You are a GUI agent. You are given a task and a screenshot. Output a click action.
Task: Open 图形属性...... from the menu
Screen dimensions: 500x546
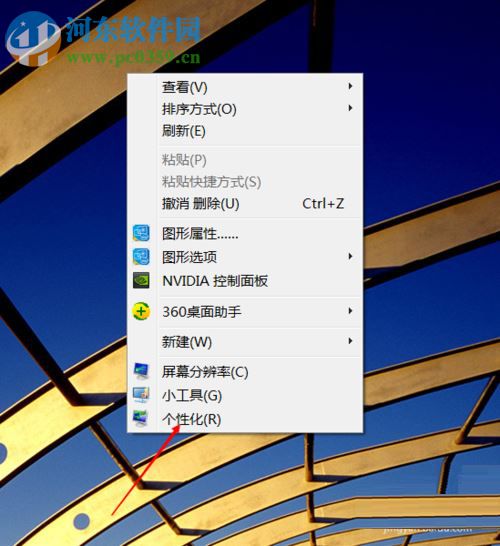tap(245, 233)
